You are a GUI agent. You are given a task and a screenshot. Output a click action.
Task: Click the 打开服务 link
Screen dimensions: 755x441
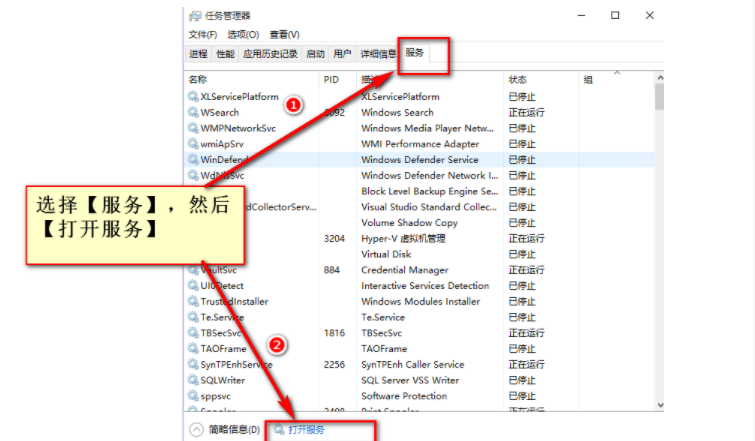click(x=306, y=429)
